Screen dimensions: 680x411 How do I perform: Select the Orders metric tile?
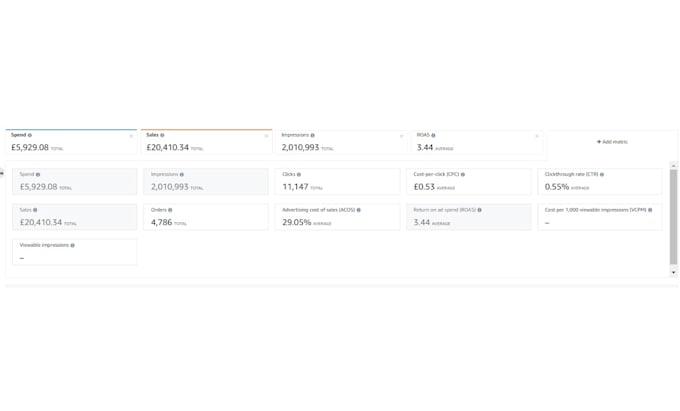coord(206,217)
